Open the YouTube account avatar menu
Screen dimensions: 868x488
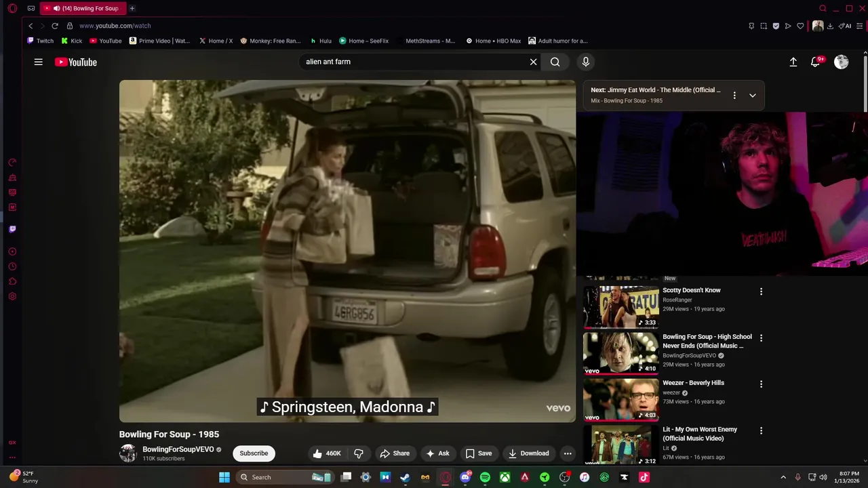pos(842,62)
